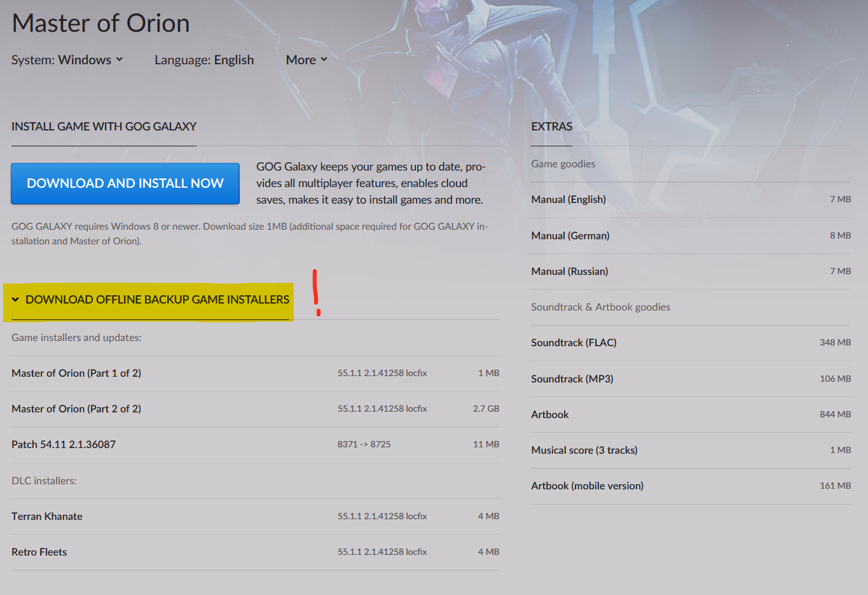The height and width of the screenshot is (595, 868).
Task: Download the Retro Fleets DLC installer
Action: [39, 552]
